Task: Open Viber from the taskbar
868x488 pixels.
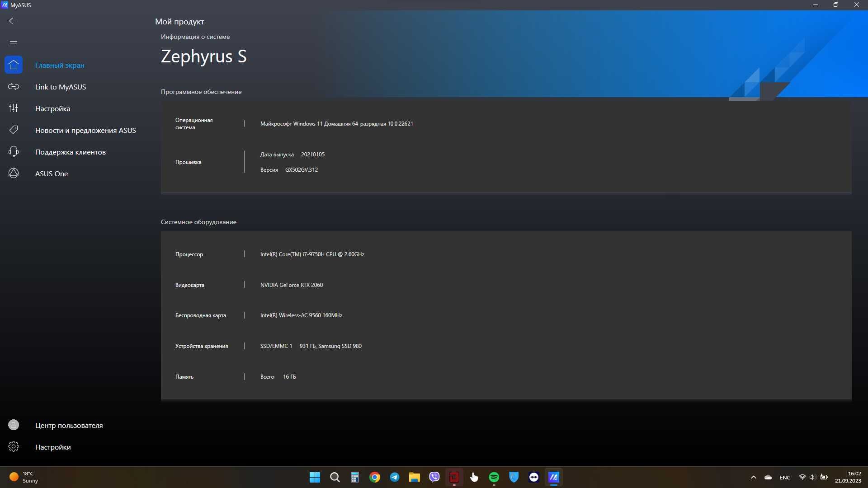Action: [434, 477]
